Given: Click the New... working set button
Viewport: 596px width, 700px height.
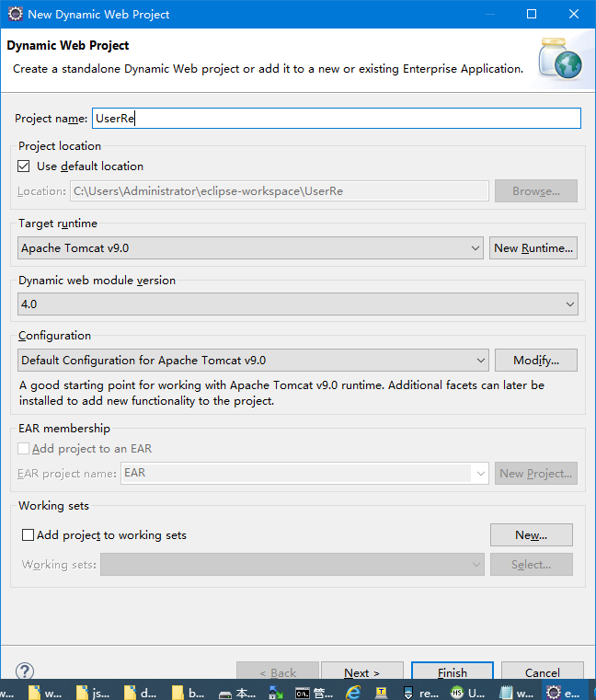Looking at the screenshot, I should (x=532, y=534).
